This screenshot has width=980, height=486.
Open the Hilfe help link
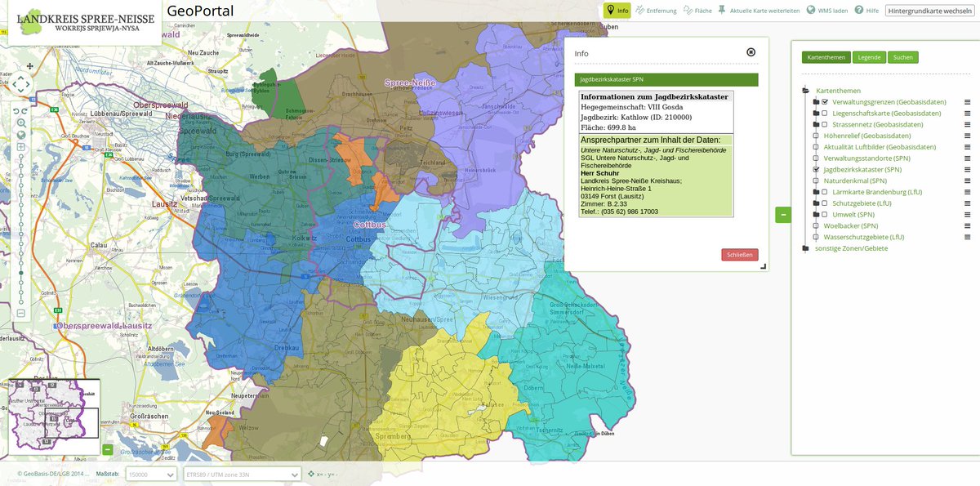(866, 11)
